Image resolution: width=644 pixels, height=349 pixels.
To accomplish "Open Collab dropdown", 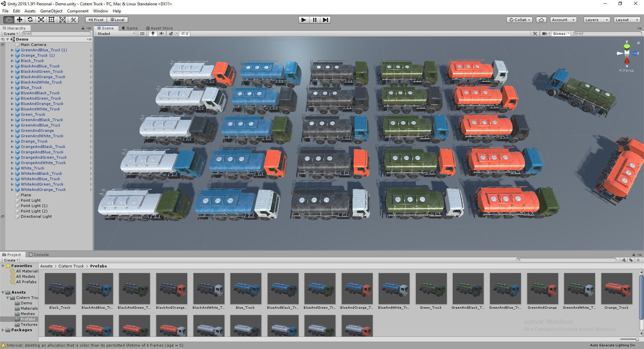I will (520, 20).
